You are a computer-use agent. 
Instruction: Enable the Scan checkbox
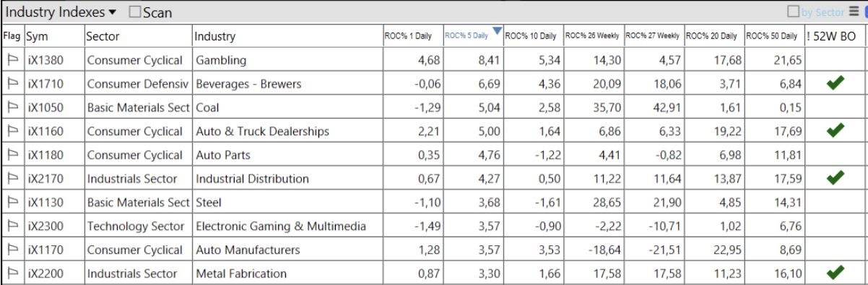point(134,12)
